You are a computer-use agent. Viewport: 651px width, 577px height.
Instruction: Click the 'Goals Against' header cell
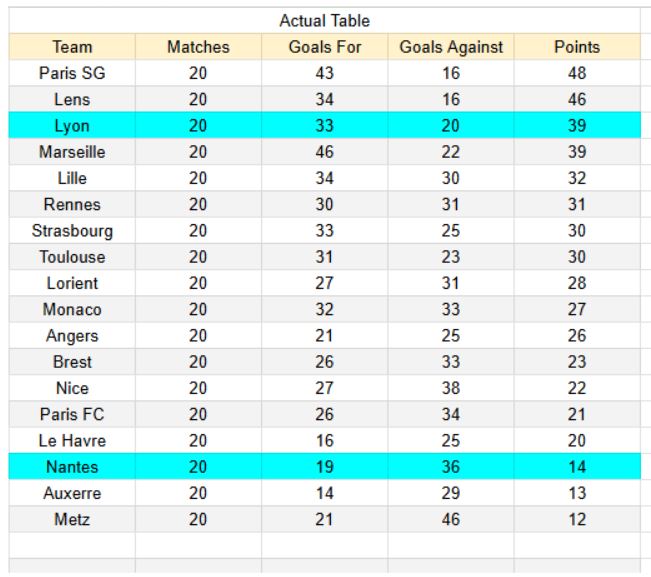[451, 47]
